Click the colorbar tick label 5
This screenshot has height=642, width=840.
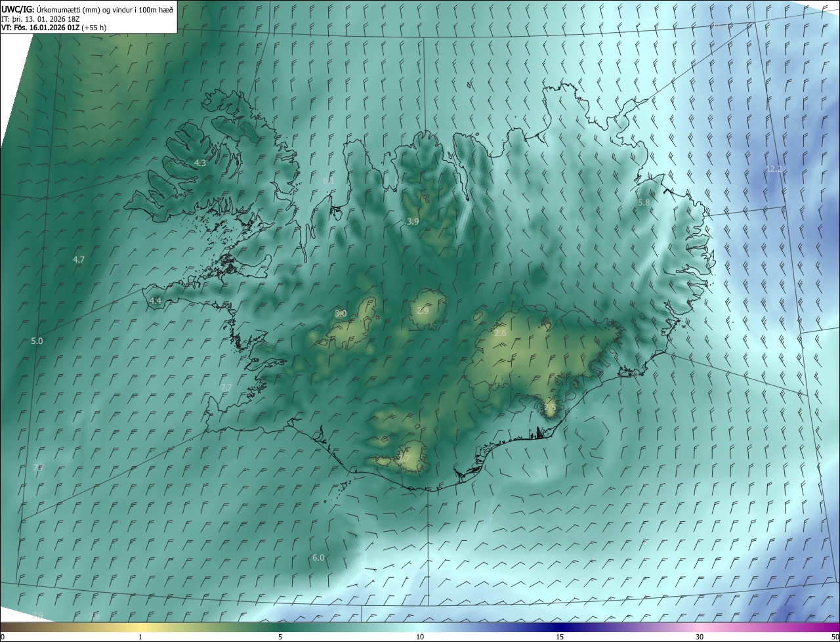[x=280, y=637]
